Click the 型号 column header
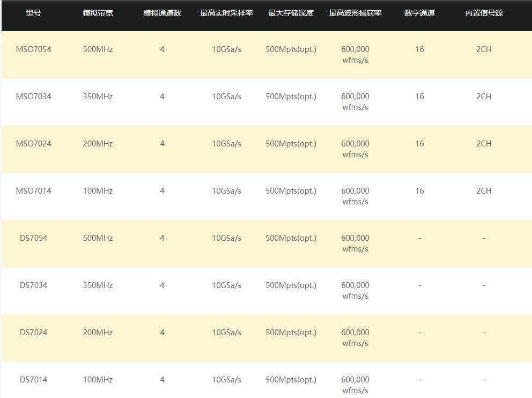Image resolution: width=532 pixels, height=398 pixels. click(x=33, y=13)
